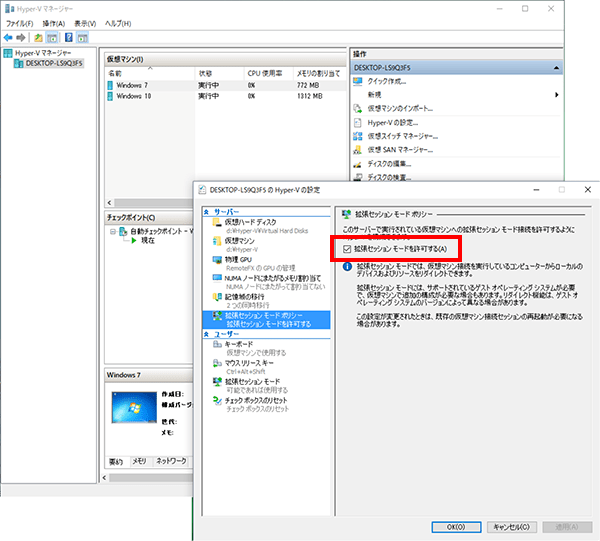Screen dimensions: 600x541
Task: Click the NUMA ノード memory icon
Action: click(217, 278)
